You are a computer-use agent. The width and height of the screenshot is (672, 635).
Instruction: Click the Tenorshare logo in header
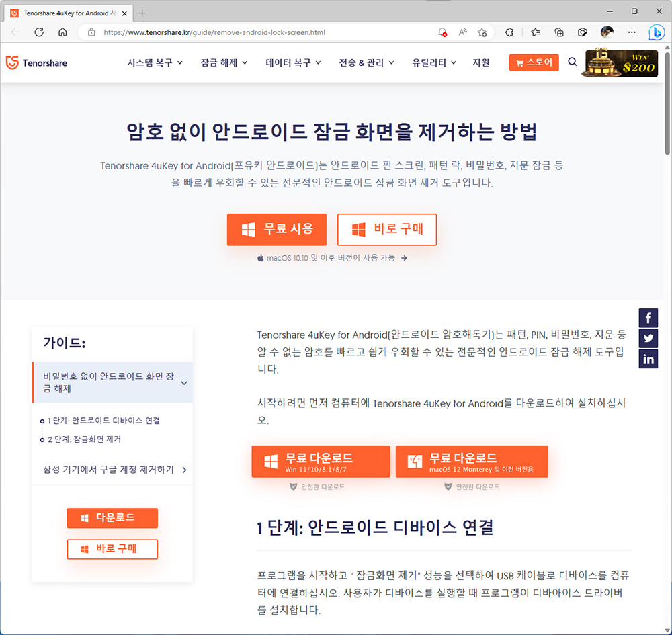pyautogui.click(x=36, y=62)
